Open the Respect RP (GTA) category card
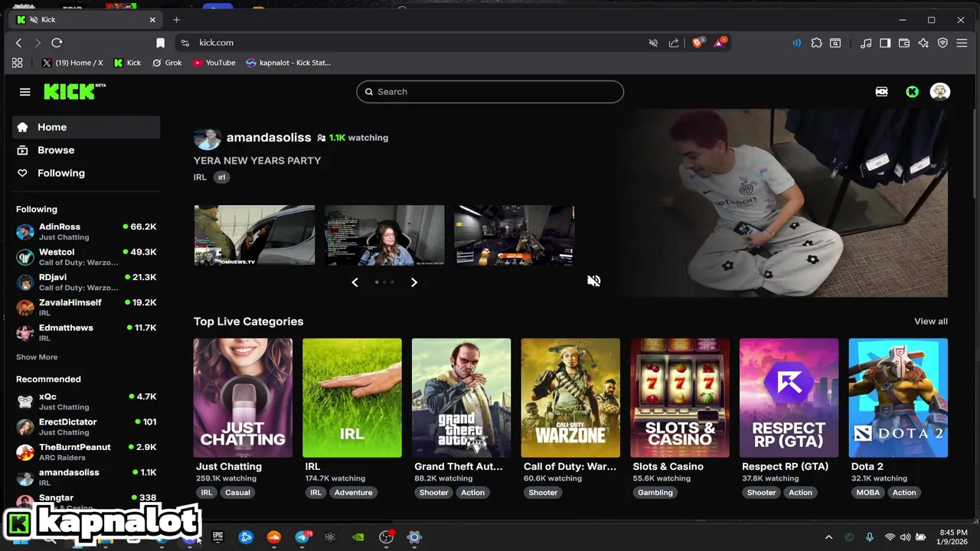This screenshot has height=551, width=980. coord(789,398)
